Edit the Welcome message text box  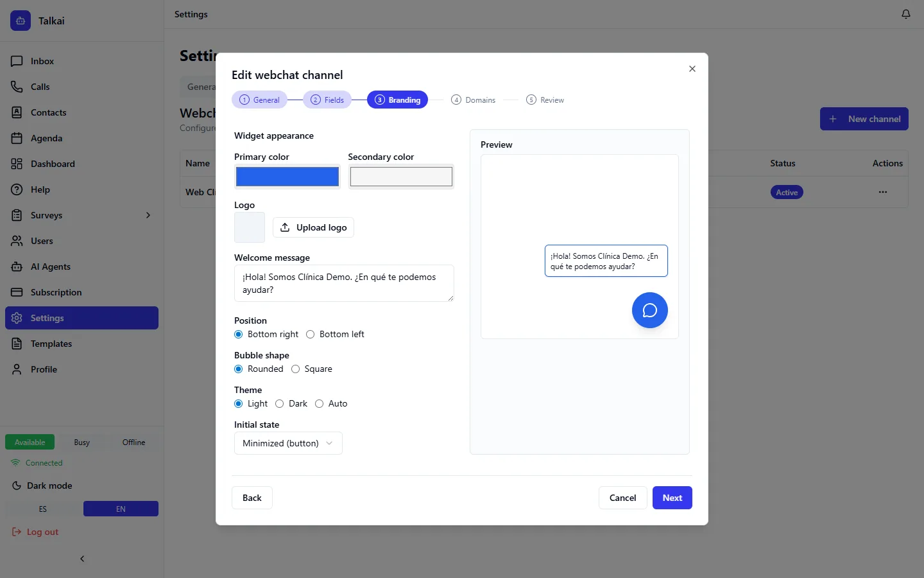(344, 283)
